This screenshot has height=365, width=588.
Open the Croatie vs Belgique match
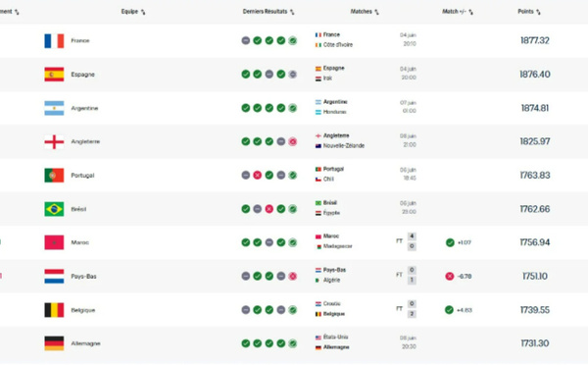pyautogui.click(x=366, y=309)
